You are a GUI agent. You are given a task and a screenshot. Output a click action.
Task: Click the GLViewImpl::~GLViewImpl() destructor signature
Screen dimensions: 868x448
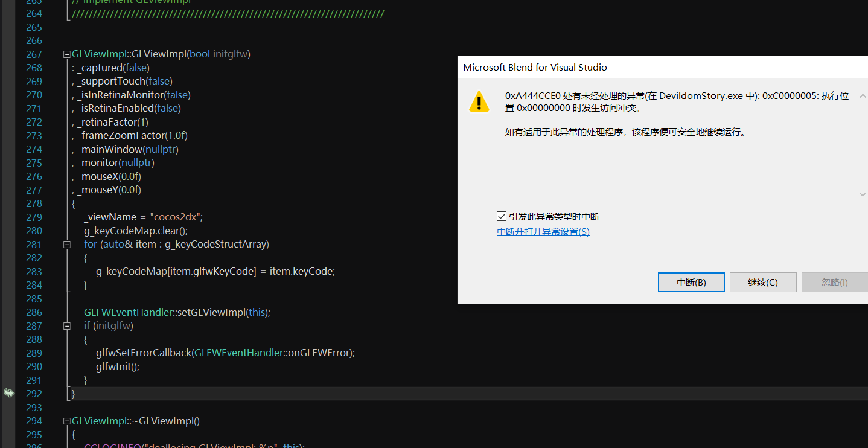pos(136,421)
